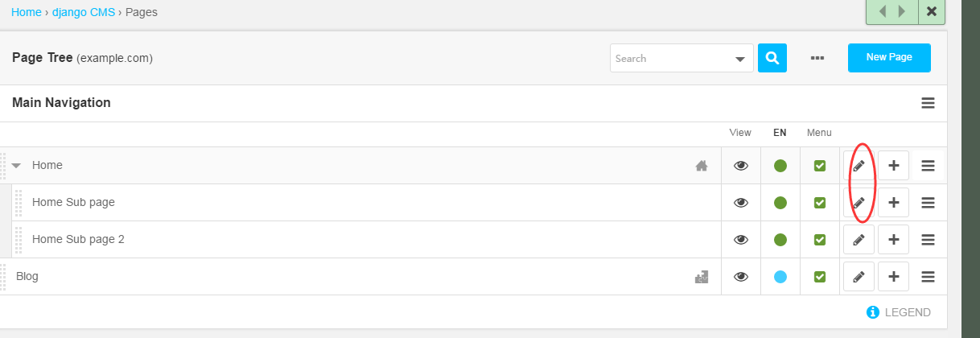The width and height of the screenshot is (980, 338).
Task: Open the Legend info icon
Action: pos(873,312)
